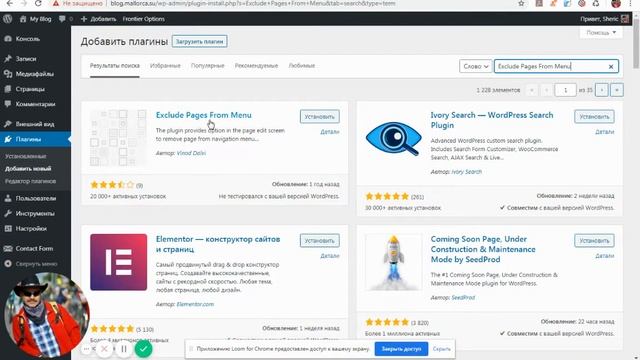Open the Редактор плагинов submenu
Image resolution: width=640 pixels, height=360 pixels.
pos(31,181)
